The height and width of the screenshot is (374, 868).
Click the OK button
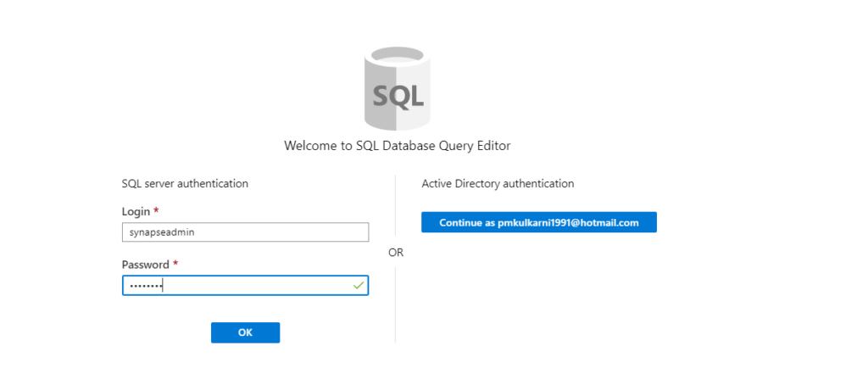click(245, 332)
